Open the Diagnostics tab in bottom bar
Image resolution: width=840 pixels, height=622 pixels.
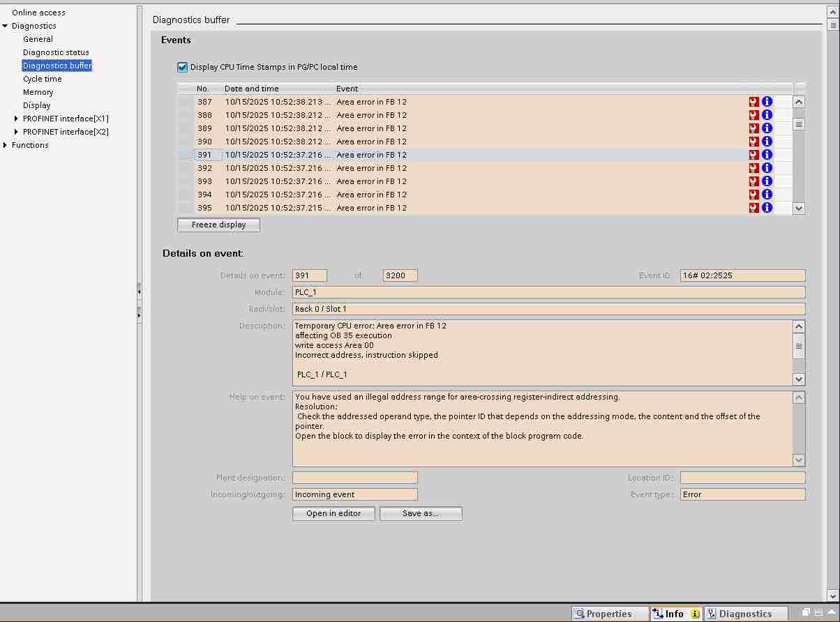click(x=744, y=614)
